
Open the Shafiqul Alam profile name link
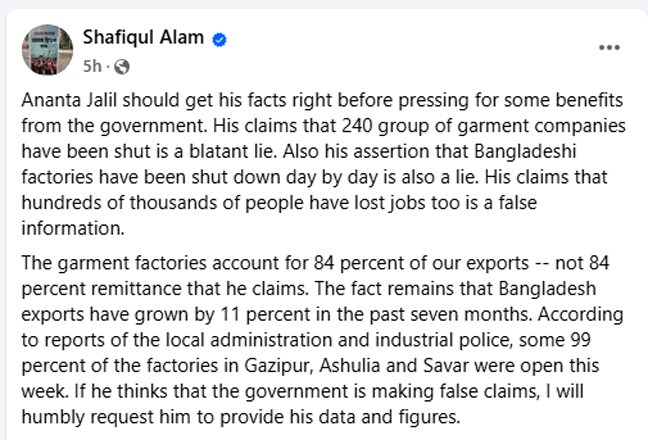[143, 37]
